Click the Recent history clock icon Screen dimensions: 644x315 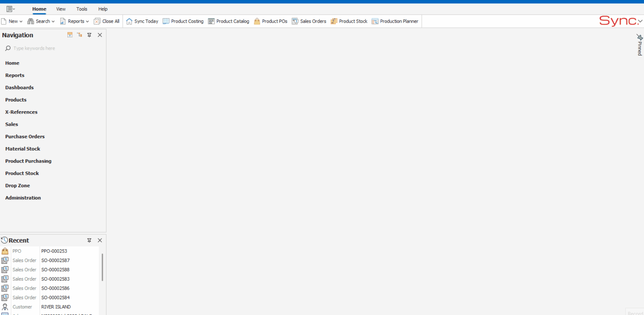4,240
